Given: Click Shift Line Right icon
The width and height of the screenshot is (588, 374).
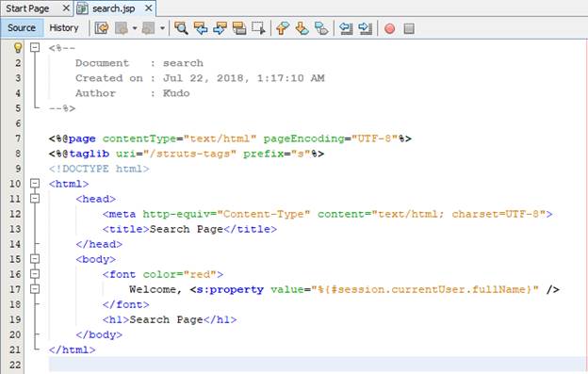Looking at the screenshot, I should [x=365, y=28].
